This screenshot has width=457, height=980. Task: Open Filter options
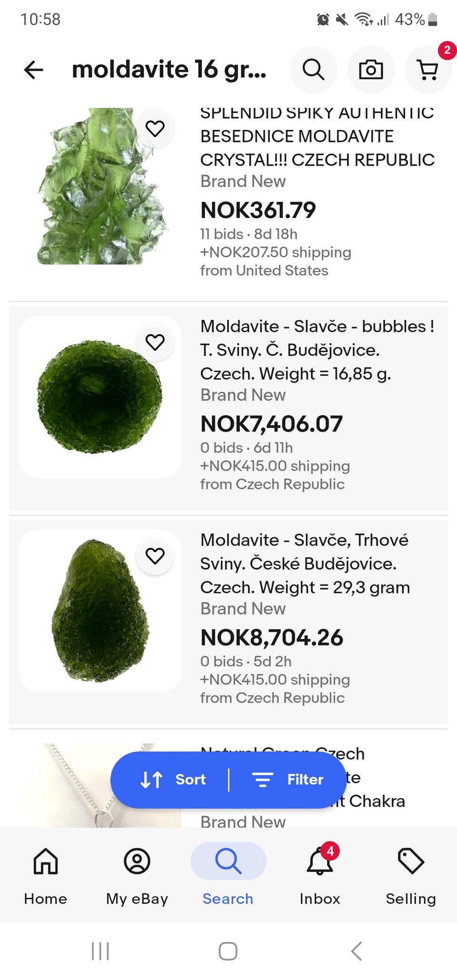click(x=288, y=780)
